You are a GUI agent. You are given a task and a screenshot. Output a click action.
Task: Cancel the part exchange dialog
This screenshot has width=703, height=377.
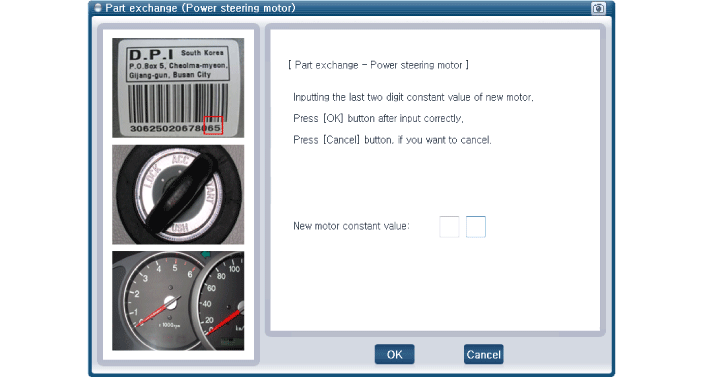coord(483,354)
